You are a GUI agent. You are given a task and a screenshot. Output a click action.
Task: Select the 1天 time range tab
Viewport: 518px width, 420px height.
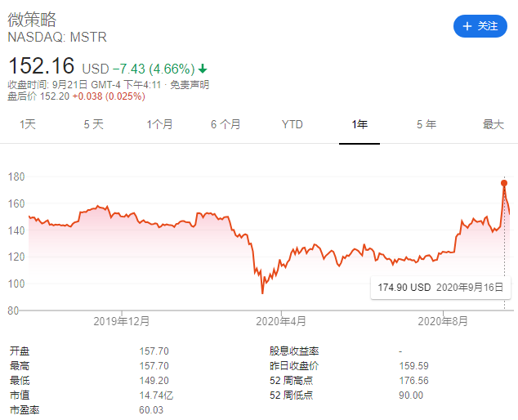(x=28, y=124)
